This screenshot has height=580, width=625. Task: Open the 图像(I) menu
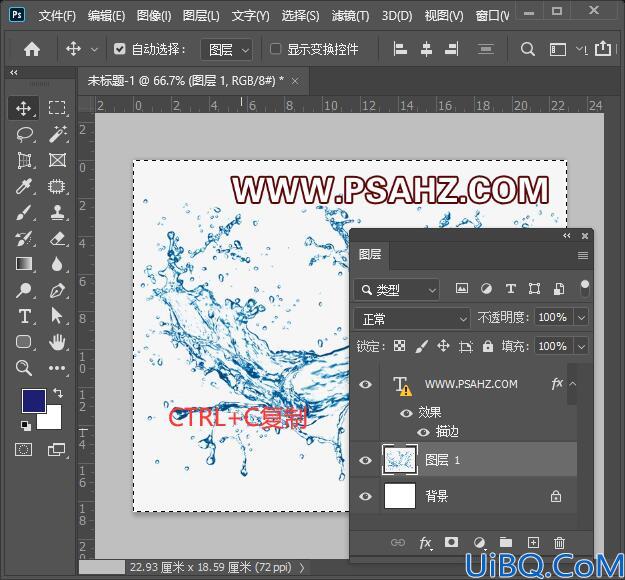154,16
